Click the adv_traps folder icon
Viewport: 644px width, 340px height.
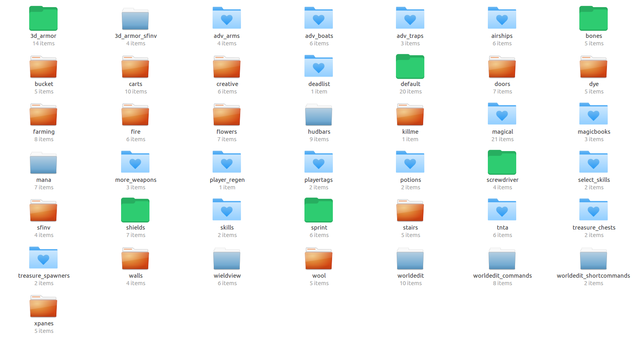410,18
